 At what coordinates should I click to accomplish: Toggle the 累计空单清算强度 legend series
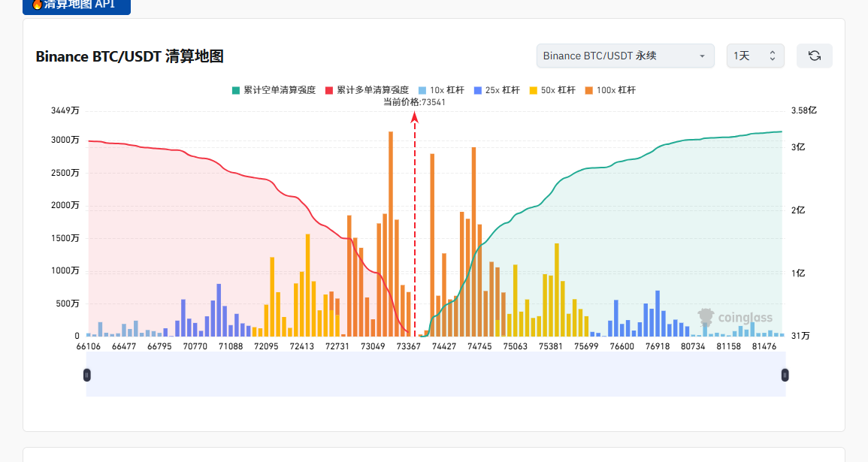pos(274,90)
